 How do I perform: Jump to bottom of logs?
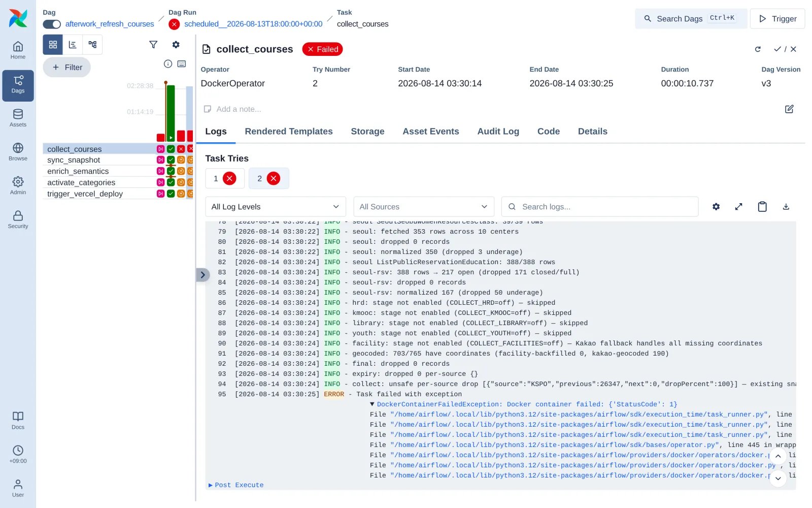[778, 479]
